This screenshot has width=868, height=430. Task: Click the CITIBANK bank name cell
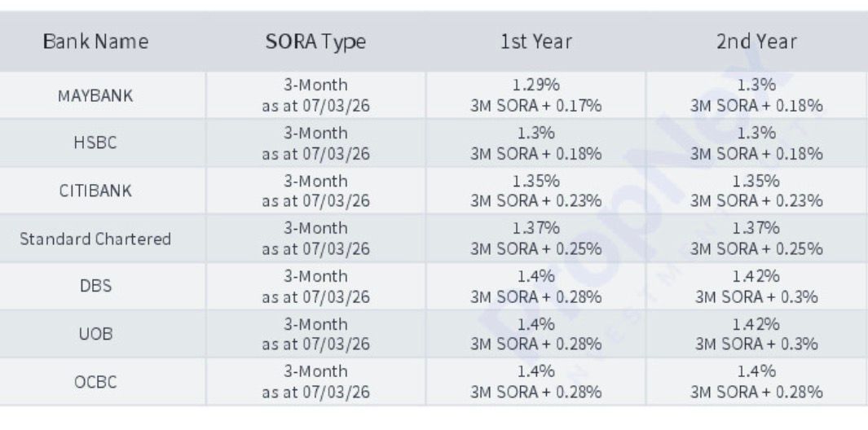pos(95,191)
